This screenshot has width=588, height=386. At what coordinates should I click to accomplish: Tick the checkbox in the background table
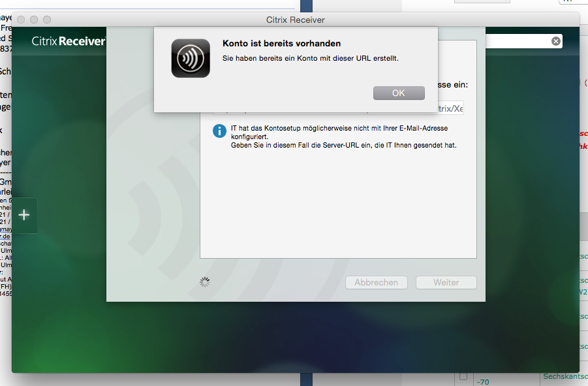tap(463, 376)
